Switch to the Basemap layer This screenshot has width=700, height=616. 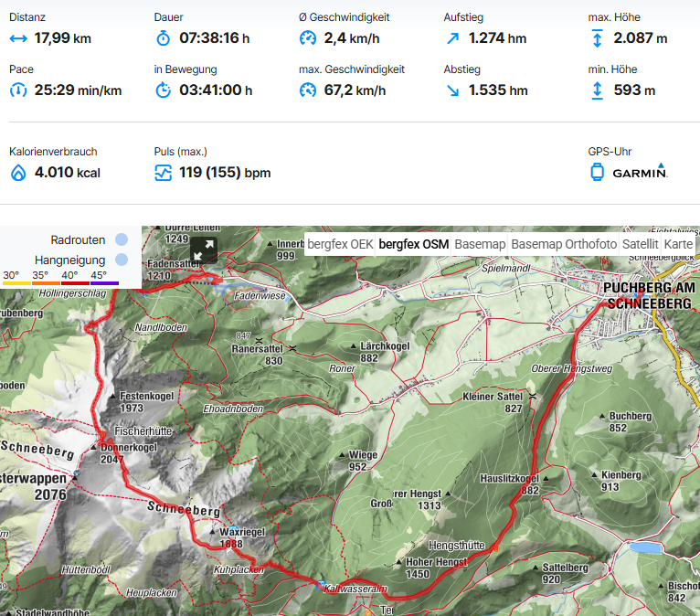(480, 244)
